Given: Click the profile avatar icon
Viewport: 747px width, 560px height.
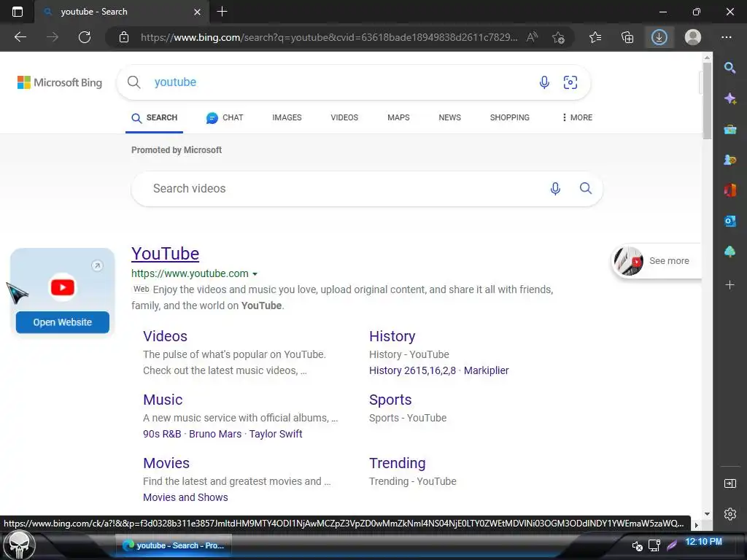Looking at the screenshot, I should click(693, 37).
